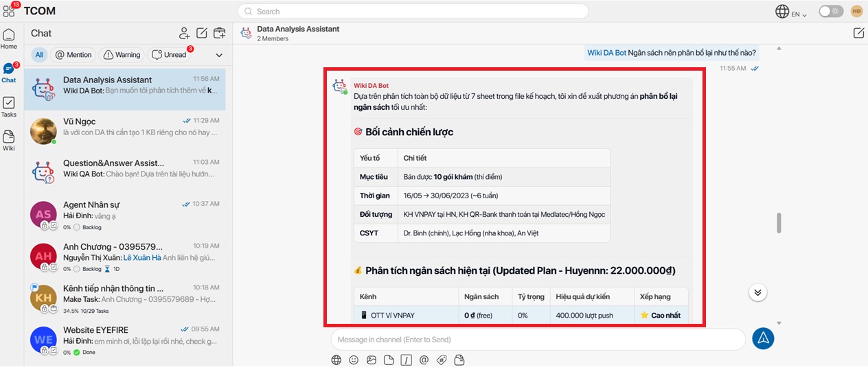
Task: Click the edit icon at conversation top-right
Action: click(x=858, y=33)
